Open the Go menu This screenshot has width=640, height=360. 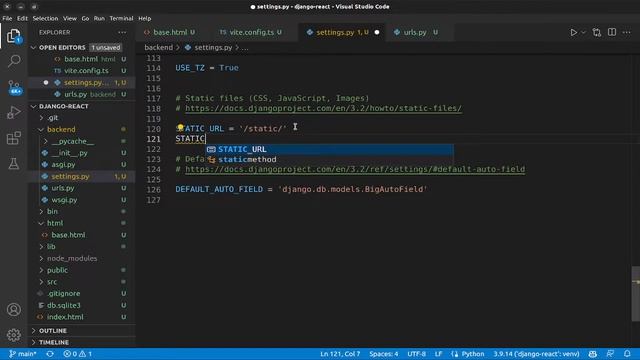tap(85, 18)
